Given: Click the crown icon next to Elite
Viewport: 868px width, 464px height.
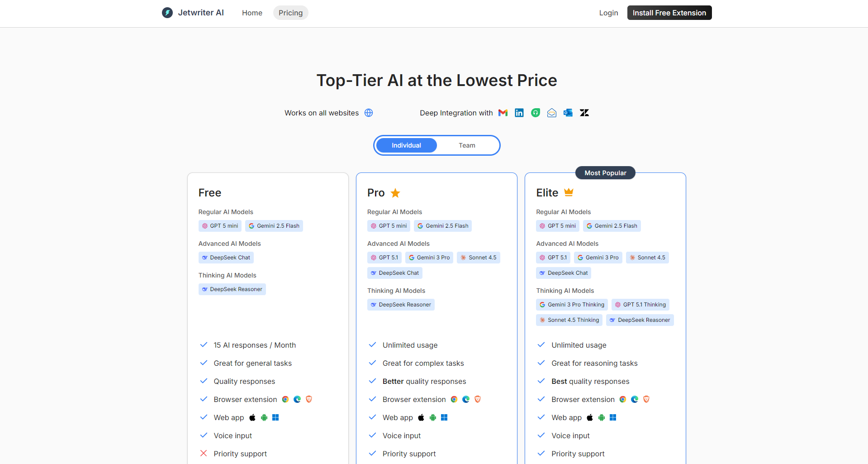Looking at the screenshot, I should pos(569,192).
